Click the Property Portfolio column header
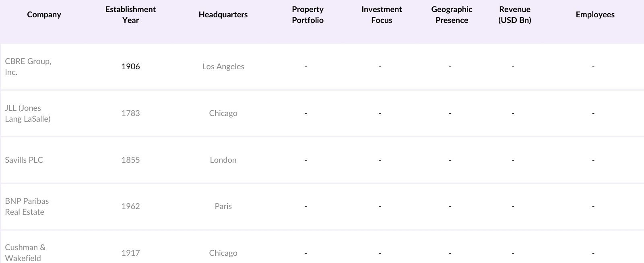This screenshot has height=263, width=644. coord(308,14)
